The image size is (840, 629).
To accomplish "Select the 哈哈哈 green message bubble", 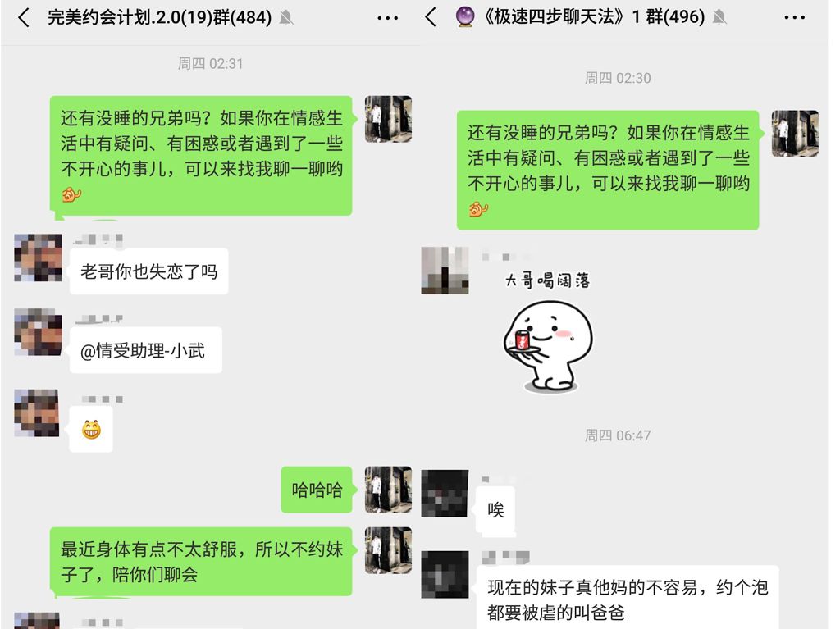I will 317,490.
